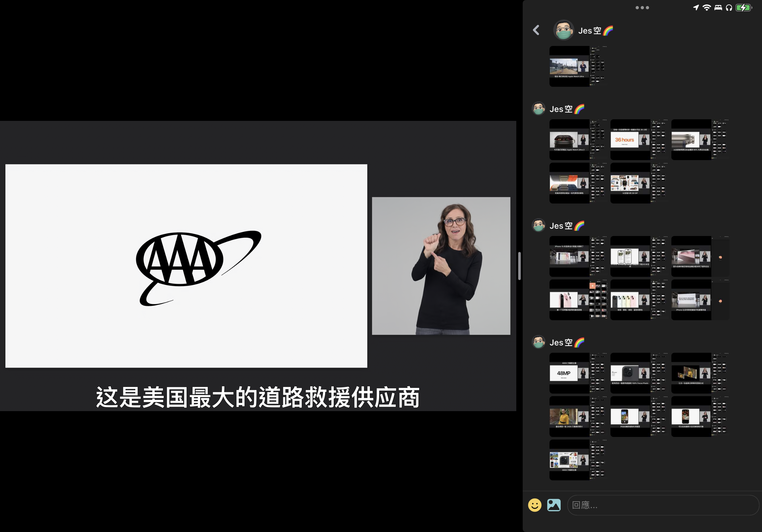
Task: Tap sender name Jes 空 above watch thumbnails
Action: coord(567,109)
